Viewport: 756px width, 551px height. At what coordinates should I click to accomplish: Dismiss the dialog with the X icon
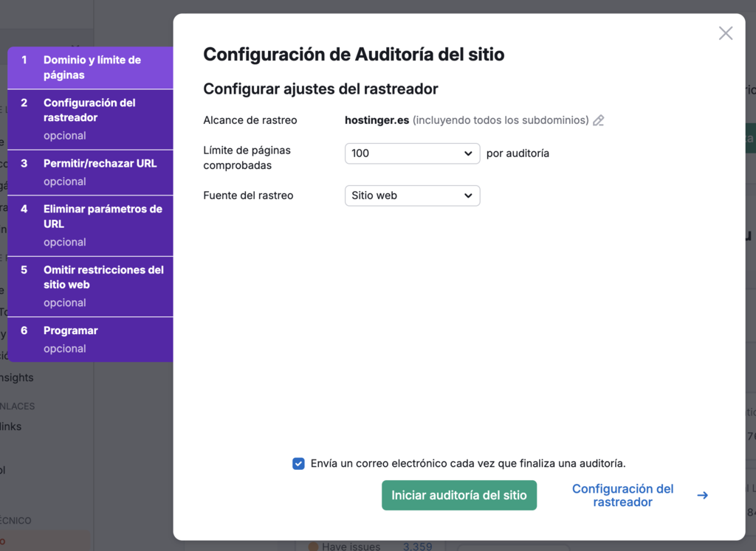point(725,32)
